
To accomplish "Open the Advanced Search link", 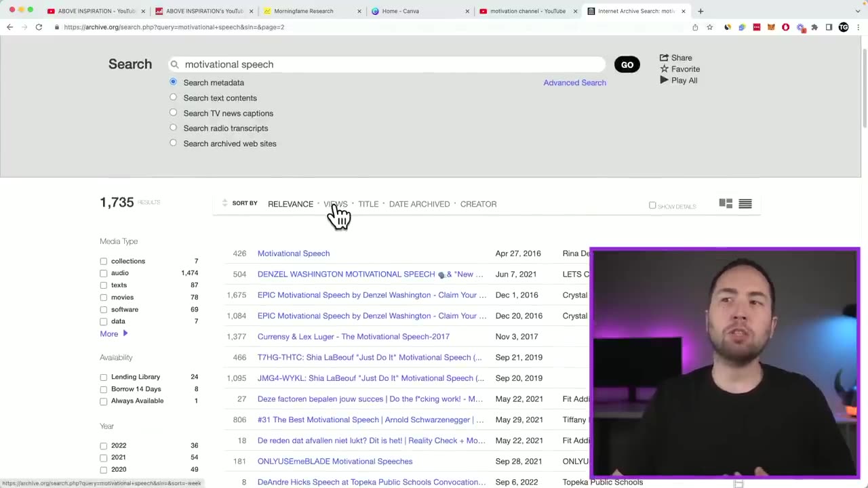I will (574, 83).
